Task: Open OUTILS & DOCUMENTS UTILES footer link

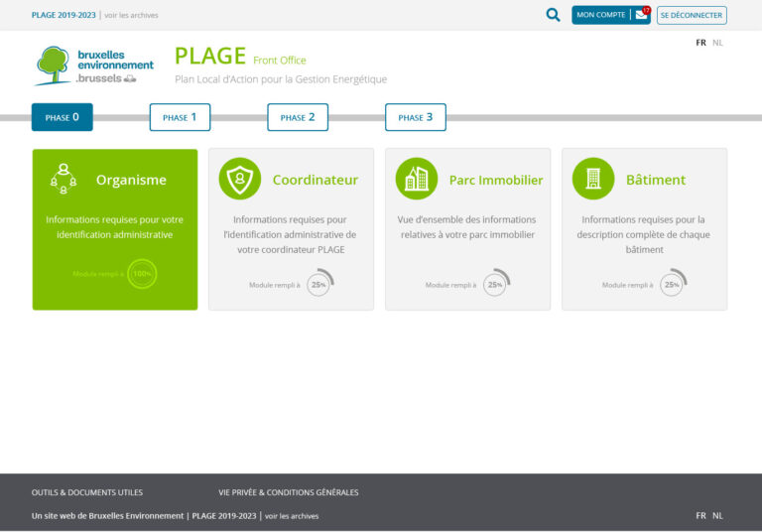Action: click(x=87, y=492)
